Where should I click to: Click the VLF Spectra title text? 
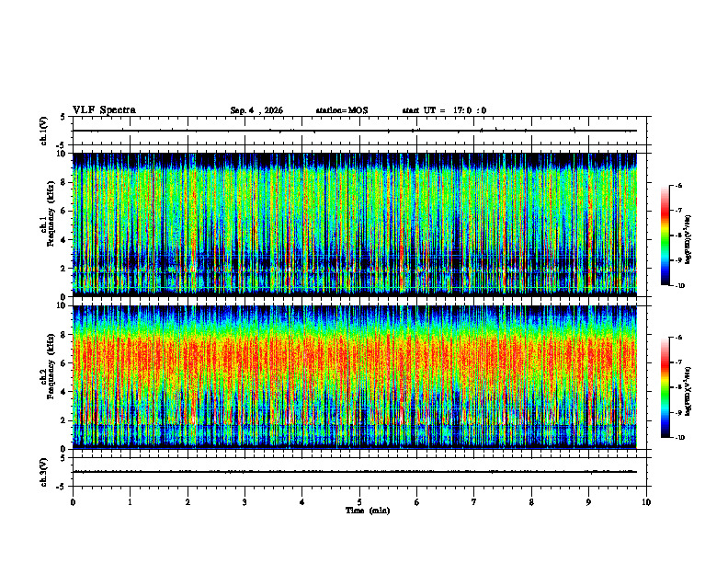point(104,110)
